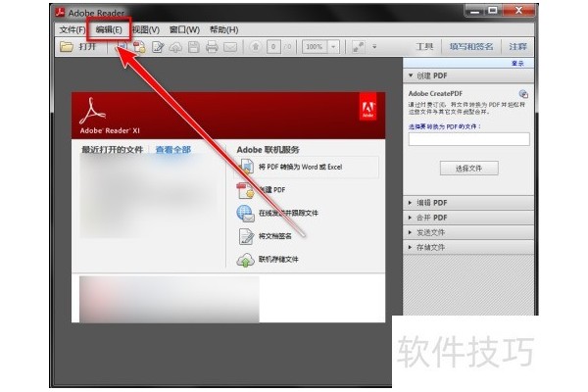Open the 编辑(E) menu

pyautogui.click(x=109, y=29)
